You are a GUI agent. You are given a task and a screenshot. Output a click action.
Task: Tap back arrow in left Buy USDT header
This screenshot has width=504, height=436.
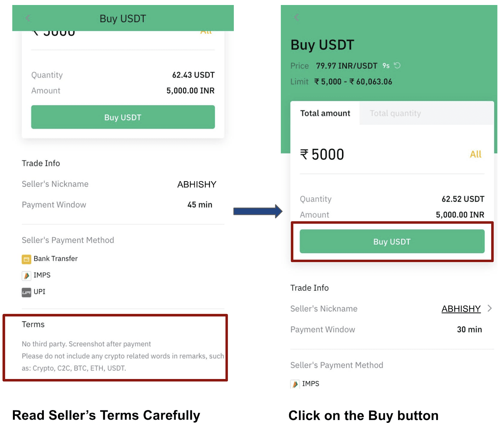pos(28,18)
